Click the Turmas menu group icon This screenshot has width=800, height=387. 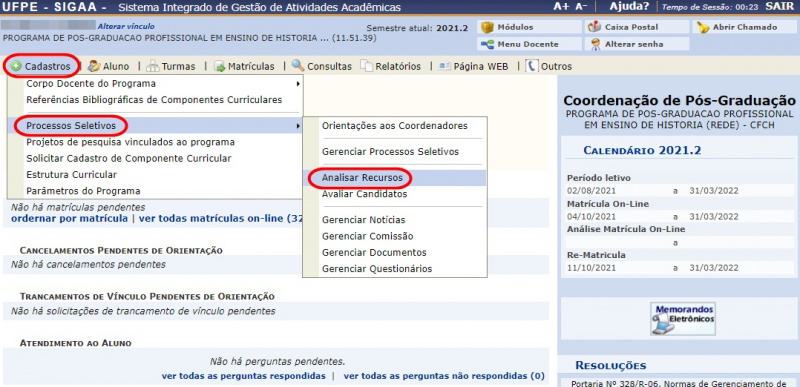[x=153, y=66]
